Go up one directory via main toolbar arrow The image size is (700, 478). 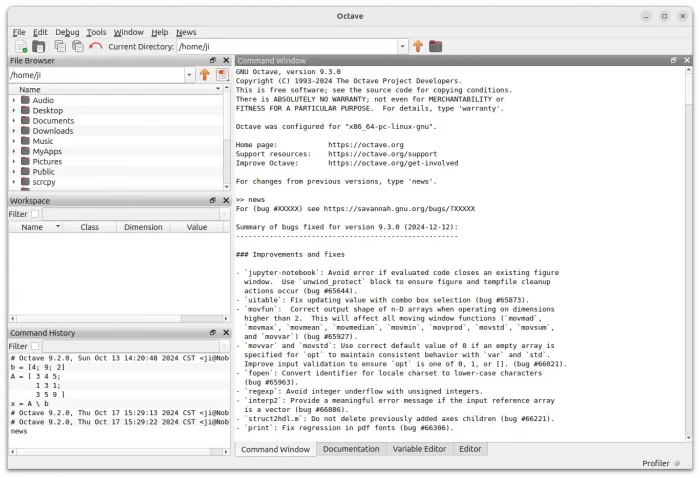point(418,46)
